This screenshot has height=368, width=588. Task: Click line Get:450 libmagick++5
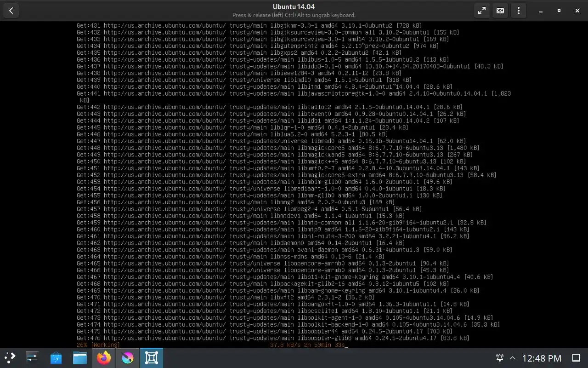271,161
